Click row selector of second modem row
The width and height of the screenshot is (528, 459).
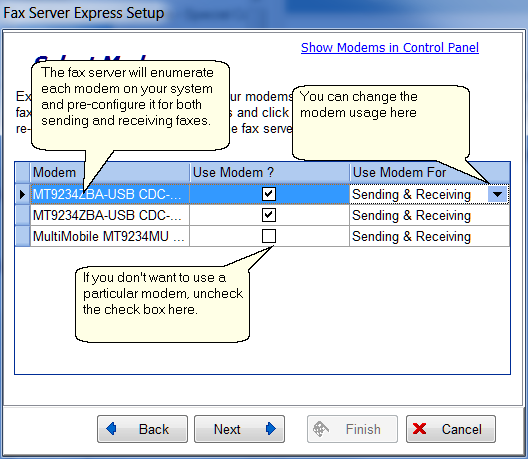(23, 215)
